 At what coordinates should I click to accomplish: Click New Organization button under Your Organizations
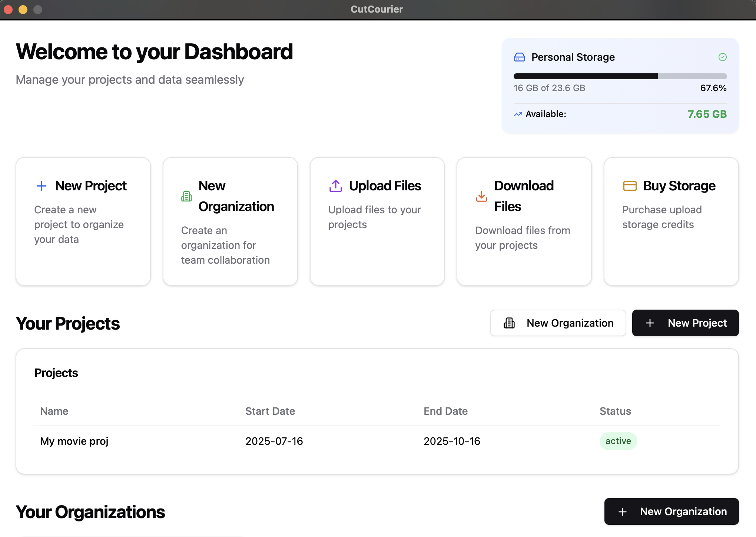pyautogui.click(x=672, y=511)
